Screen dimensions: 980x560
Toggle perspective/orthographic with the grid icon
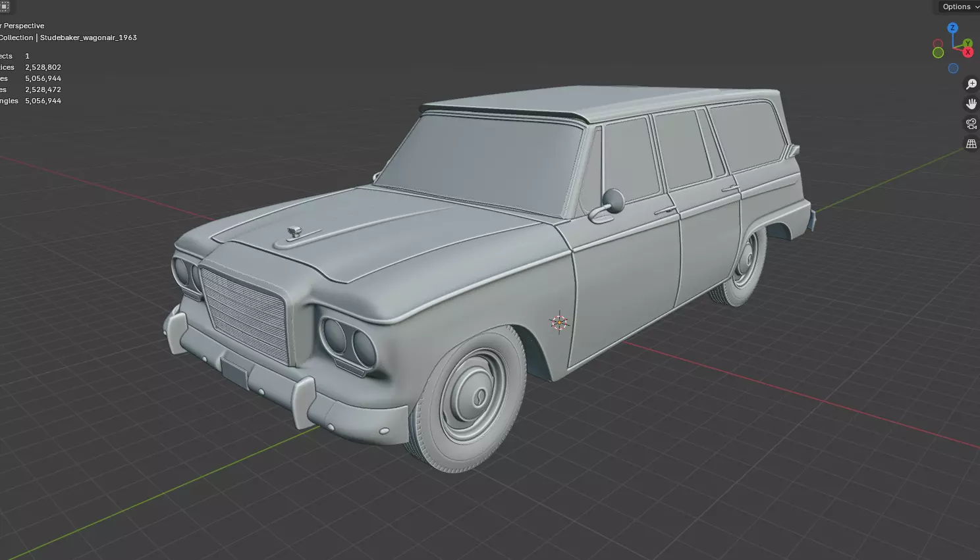pyautogui.click(x=971, y=143)
